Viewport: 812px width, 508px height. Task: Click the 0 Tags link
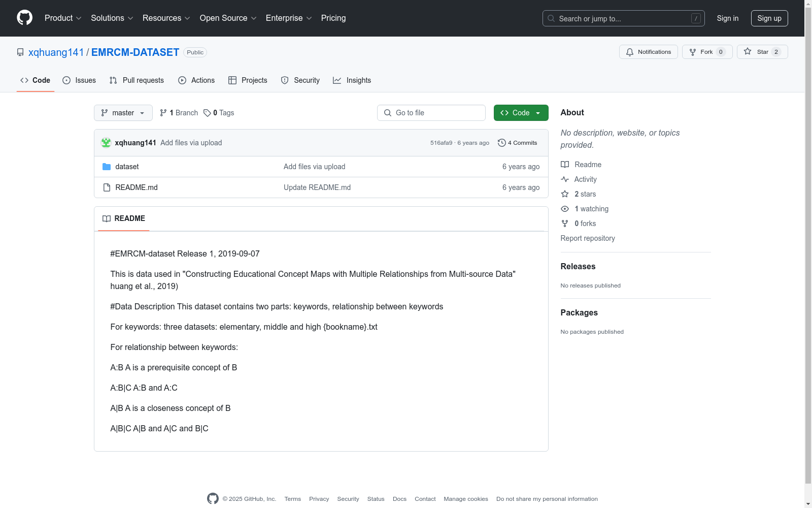219,113
